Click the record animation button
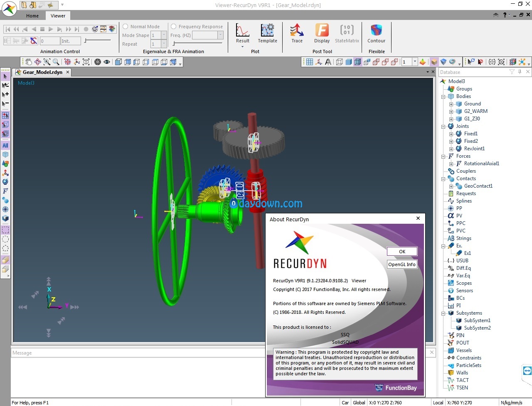Image resolution: width=532 pixels, height=406 pixels. tap(86, 29)
